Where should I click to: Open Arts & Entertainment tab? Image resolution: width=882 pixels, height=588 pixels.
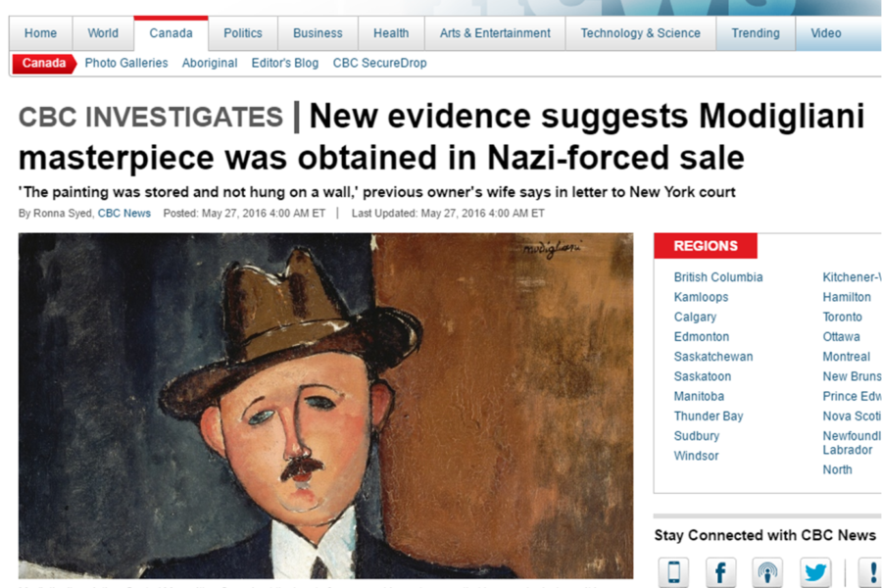[495, 33]
